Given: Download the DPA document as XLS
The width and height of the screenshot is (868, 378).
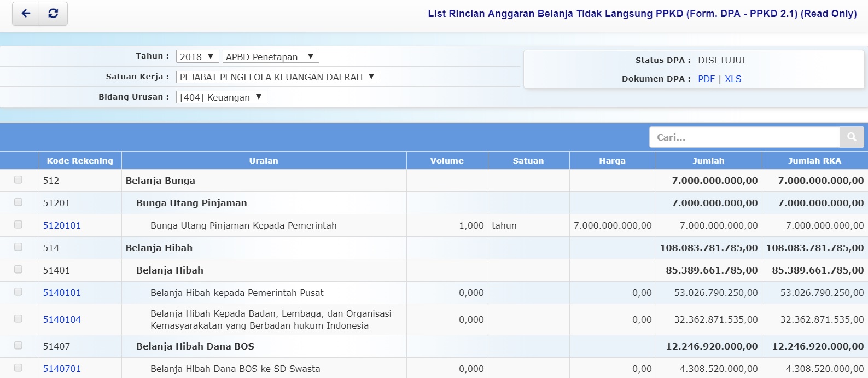Looking at the screenshot, I should [x=733, y=79].
